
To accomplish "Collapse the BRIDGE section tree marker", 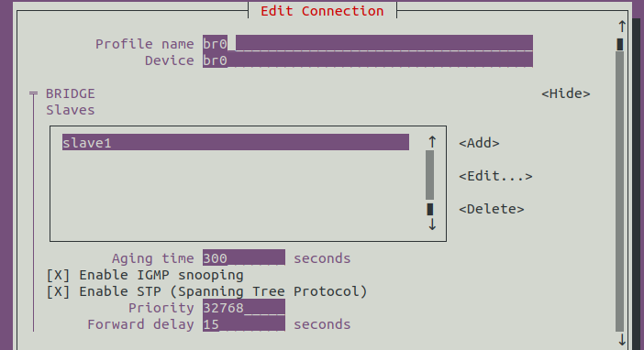I will pos(33,93).
